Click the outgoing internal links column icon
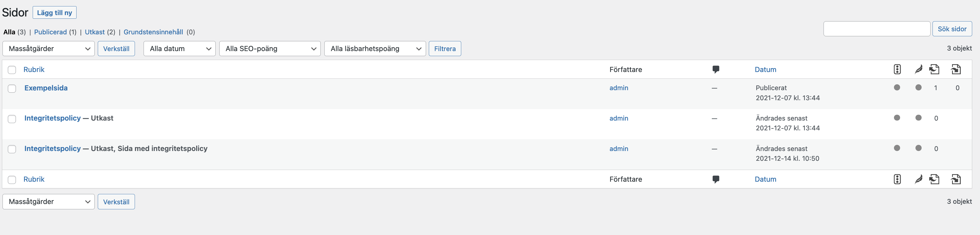The image size is (980, 235). (957, 69)
